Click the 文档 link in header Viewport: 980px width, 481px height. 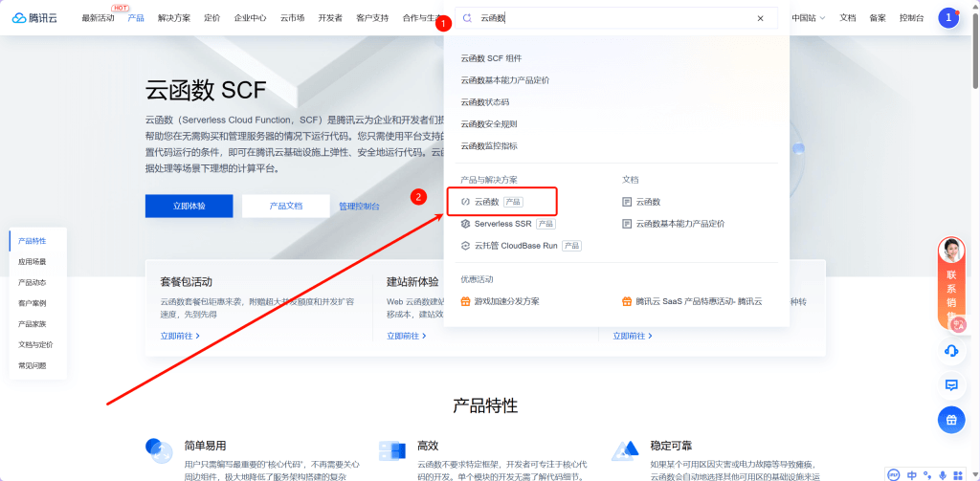click(848, 18)
